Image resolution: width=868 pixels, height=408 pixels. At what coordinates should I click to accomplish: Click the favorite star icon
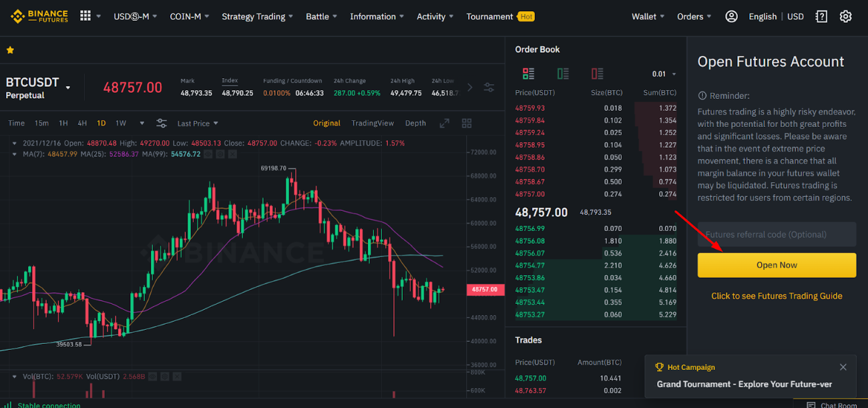[x=10, y=50]
